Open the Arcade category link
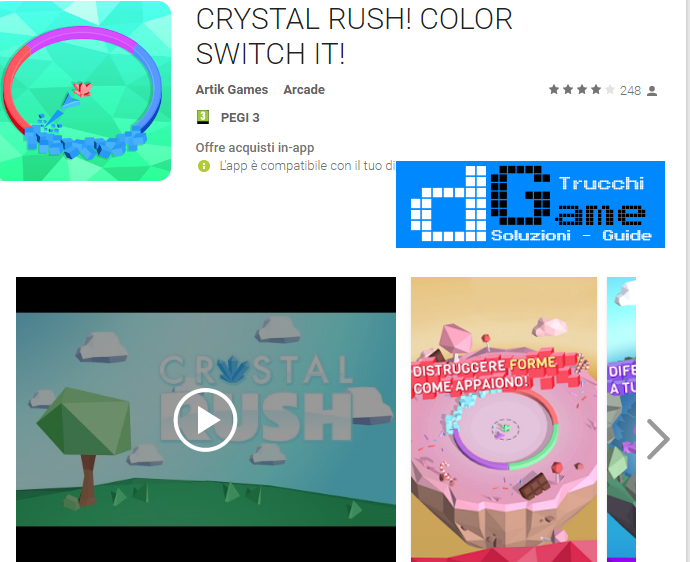 pos(304,90)
